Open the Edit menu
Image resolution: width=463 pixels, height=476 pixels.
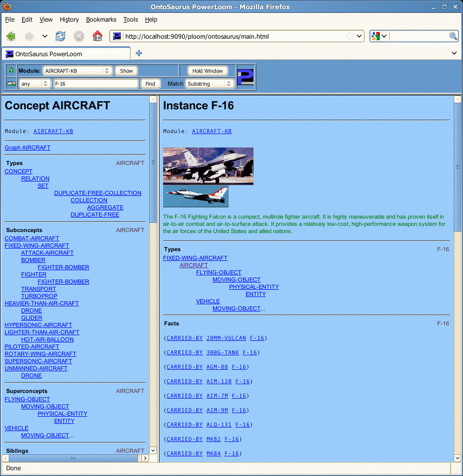[27, 20]
